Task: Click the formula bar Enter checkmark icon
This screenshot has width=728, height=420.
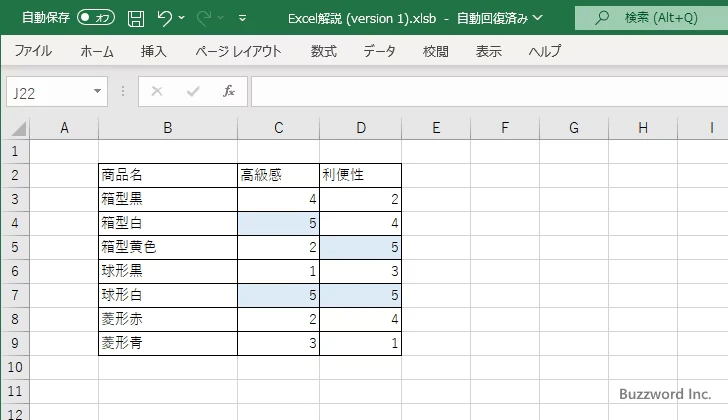Action: click(193, 91)
